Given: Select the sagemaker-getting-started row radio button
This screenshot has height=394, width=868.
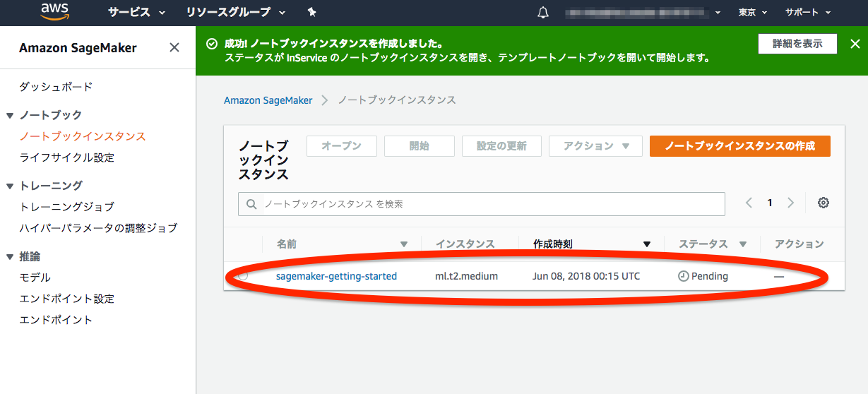Looking at the screenshot, I should click(x=243, y=276).
